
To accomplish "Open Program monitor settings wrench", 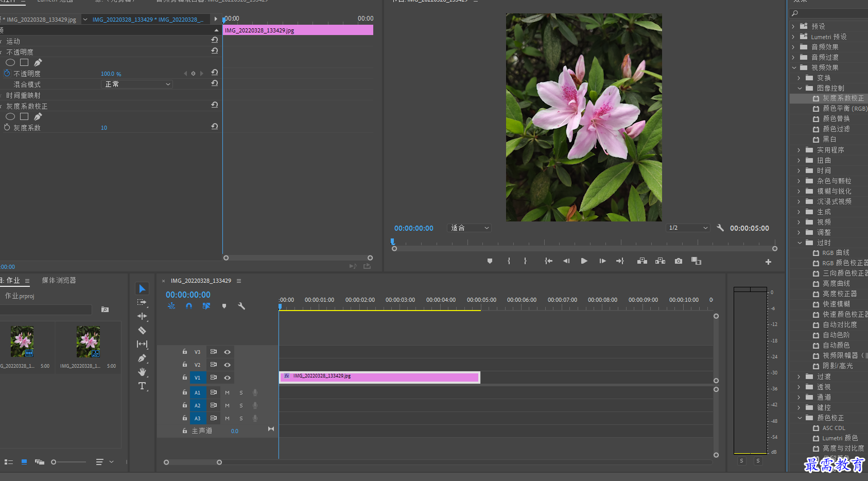I will 720,228.
